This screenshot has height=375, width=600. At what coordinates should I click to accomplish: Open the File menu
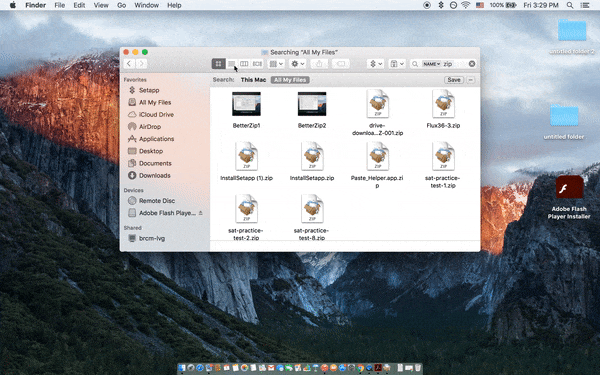(60, 5)
